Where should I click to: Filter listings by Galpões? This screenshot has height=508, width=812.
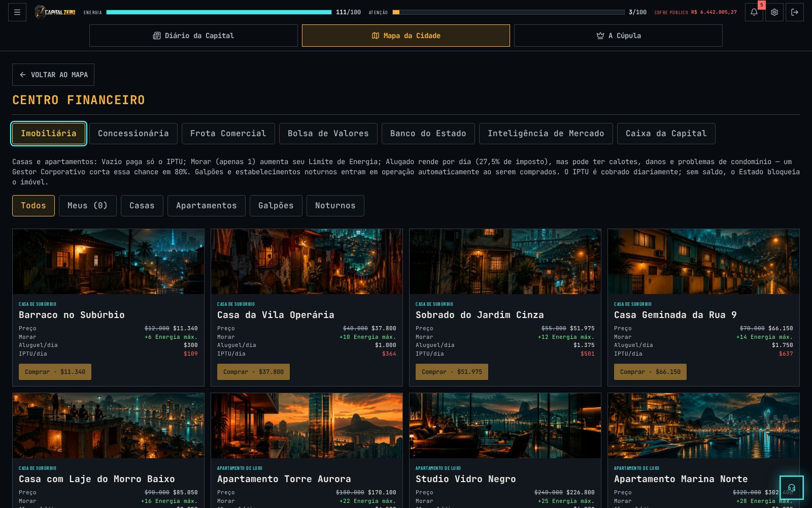[276, 206]
